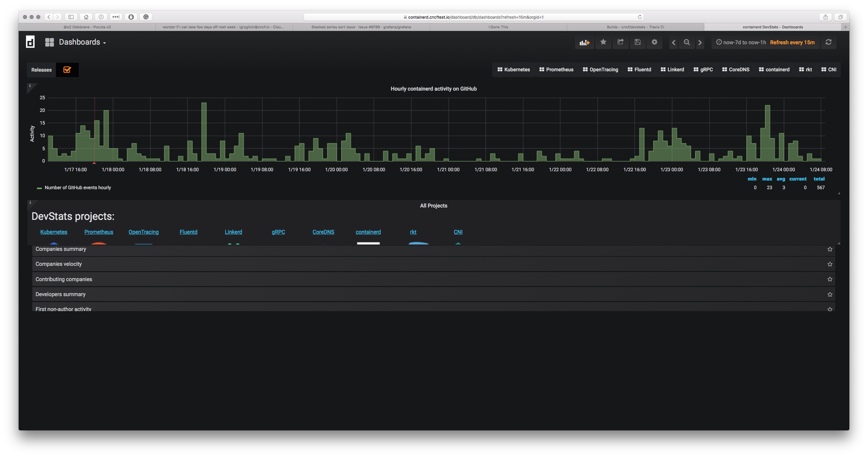Click Refresh every 15m setting
868x457 pixels.
(792, 42)
